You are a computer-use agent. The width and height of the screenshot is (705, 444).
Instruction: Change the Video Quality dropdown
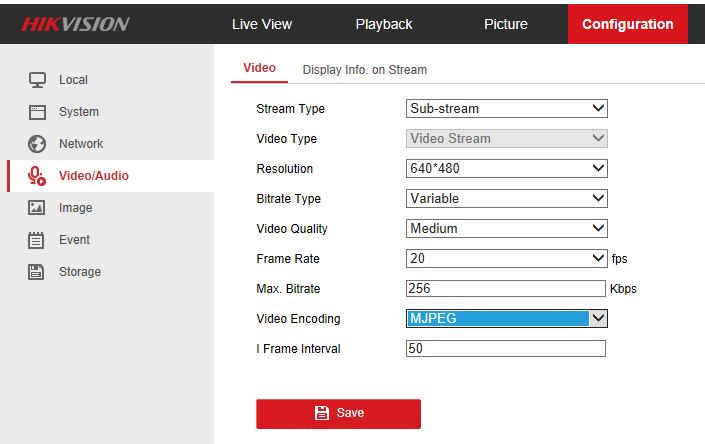506,229
